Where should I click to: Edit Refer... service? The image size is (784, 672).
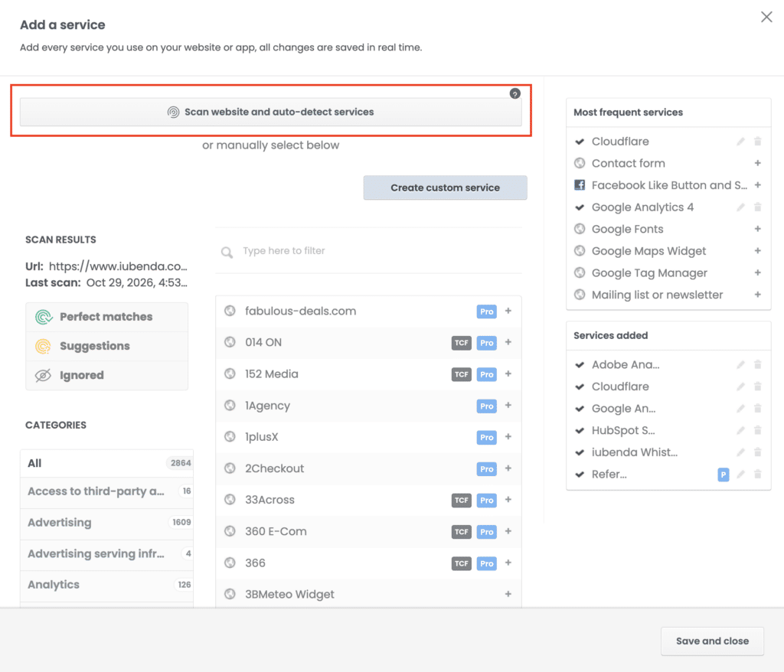coord(740,475)
